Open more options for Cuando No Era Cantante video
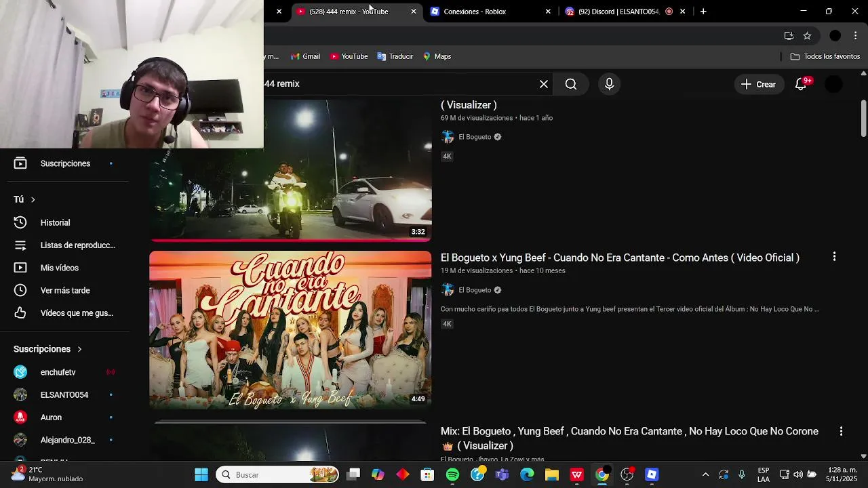 pyautogui.click(x=834, y=257)
